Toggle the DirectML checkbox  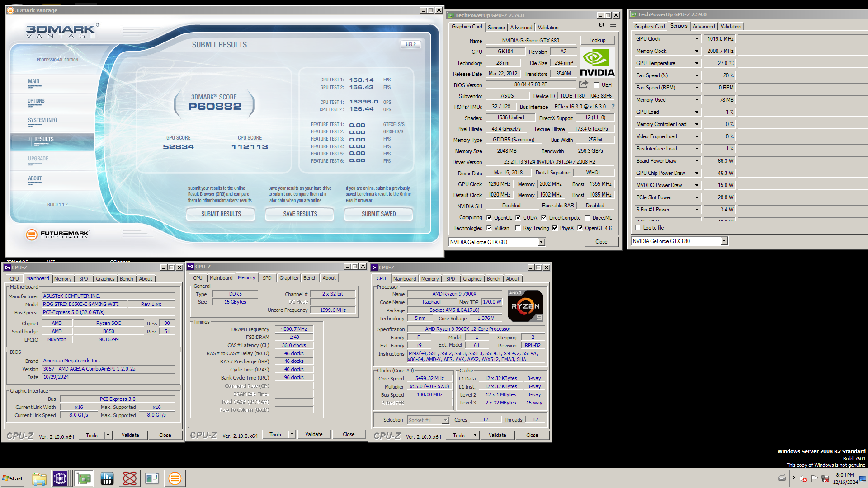587,217
